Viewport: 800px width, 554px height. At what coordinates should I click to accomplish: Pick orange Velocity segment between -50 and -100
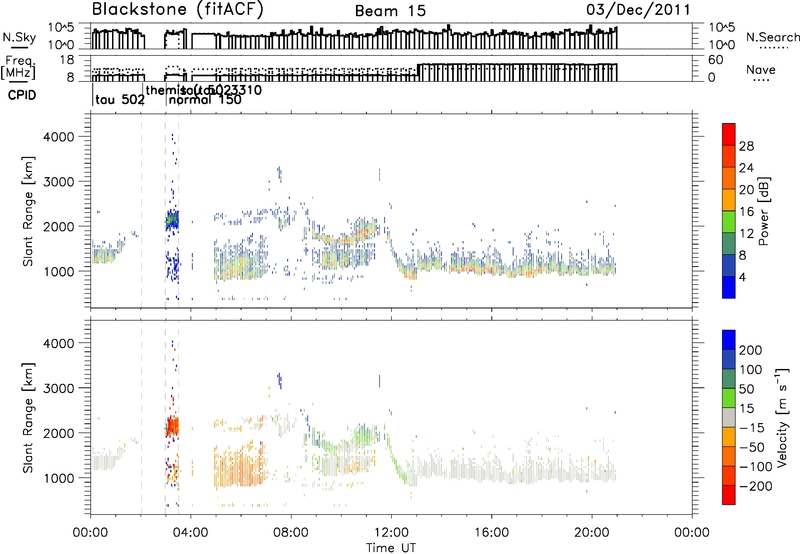729,456
